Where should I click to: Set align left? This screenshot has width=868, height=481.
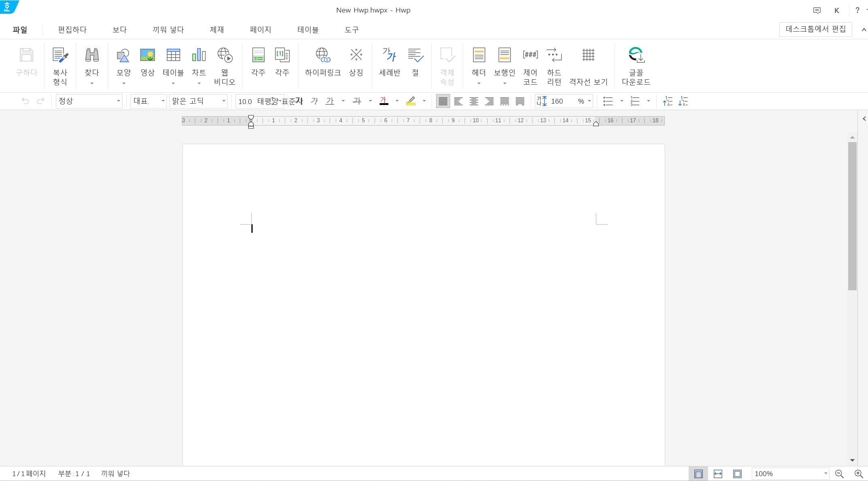(458, 101)
